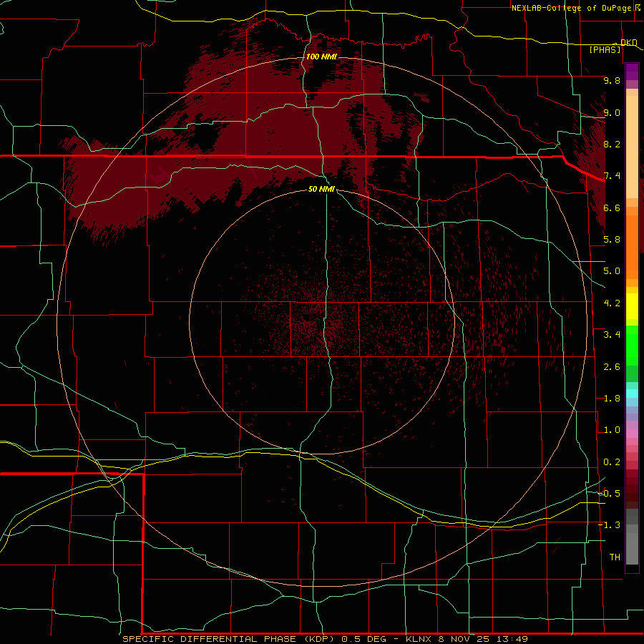Click the -0.5 scale value

point(609,494)
